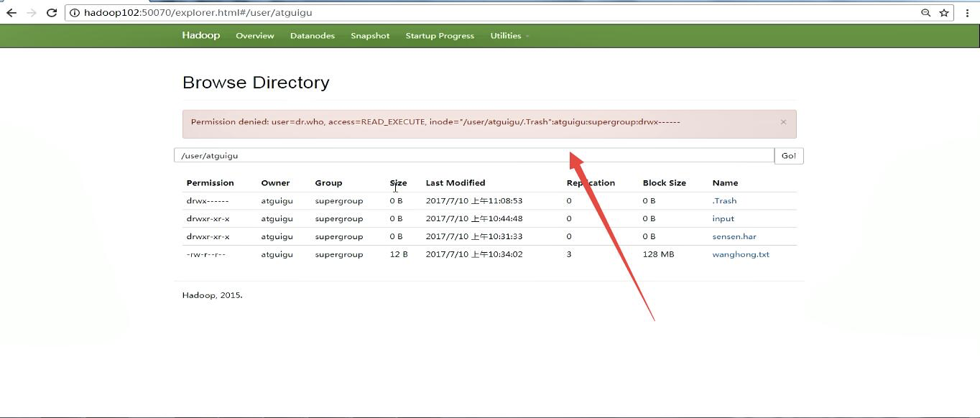
Task: Click the 128 MB block size cell
Action: 658,255
